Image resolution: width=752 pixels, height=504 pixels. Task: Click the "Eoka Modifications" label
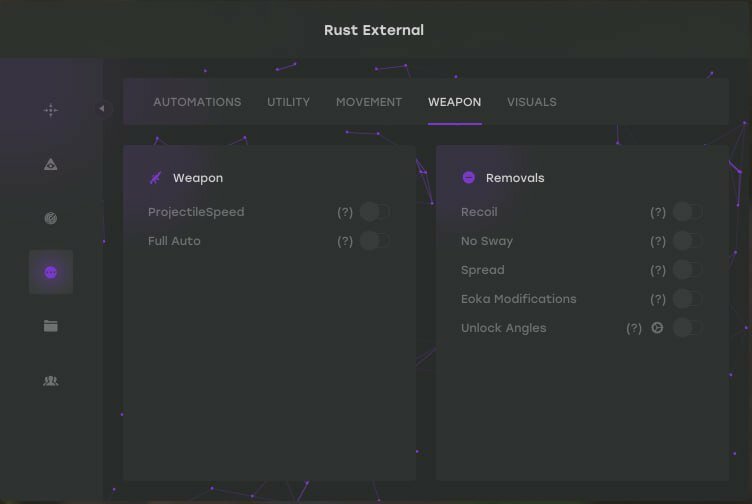tap(518, 299)
